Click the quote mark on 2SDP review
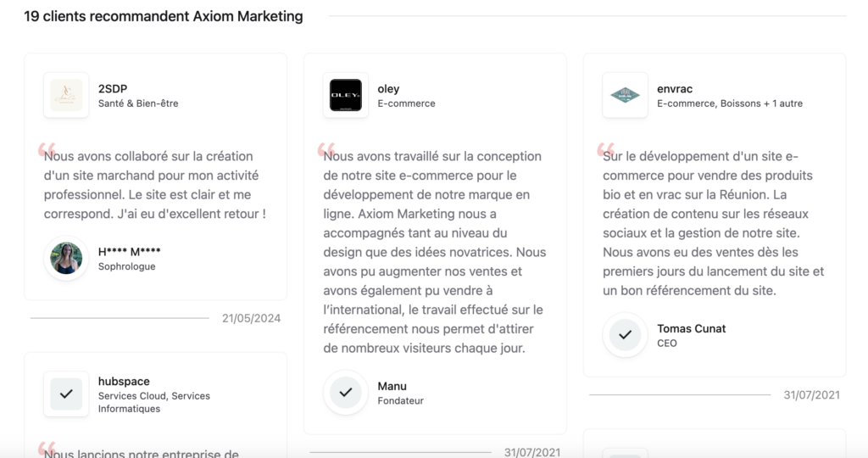868x458 pixels. [x=47, y=149]
